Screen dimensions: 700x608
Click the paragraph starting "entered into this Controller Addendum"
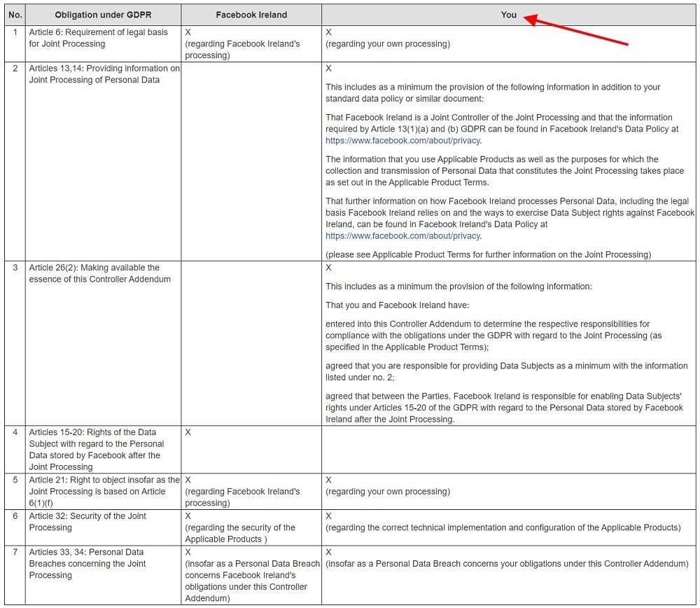[493, 336]
